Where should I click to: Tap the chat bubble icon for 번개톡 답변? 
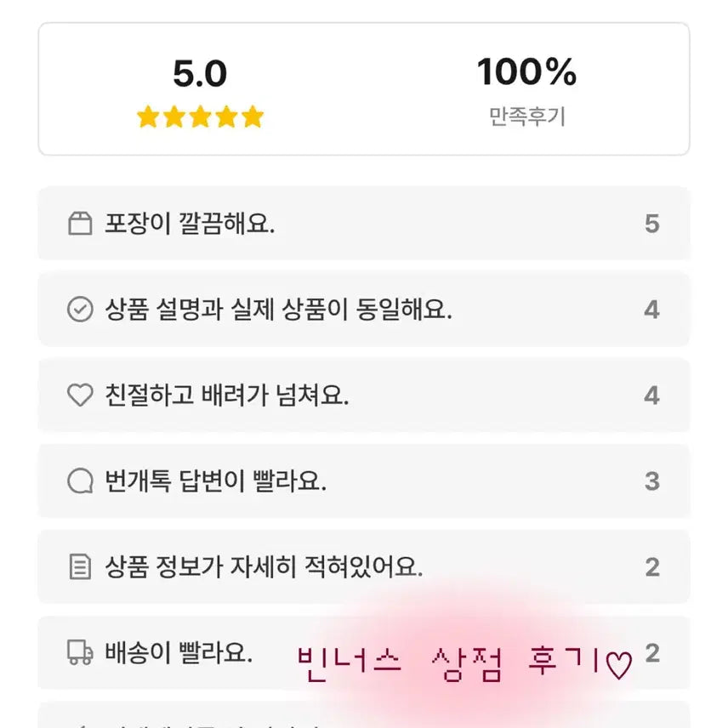(80, 481)
